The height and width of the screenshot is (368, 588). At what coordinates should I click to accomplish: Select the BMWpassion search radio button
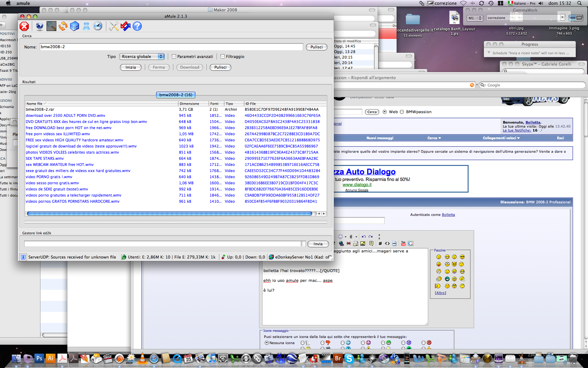pos(402,112)
